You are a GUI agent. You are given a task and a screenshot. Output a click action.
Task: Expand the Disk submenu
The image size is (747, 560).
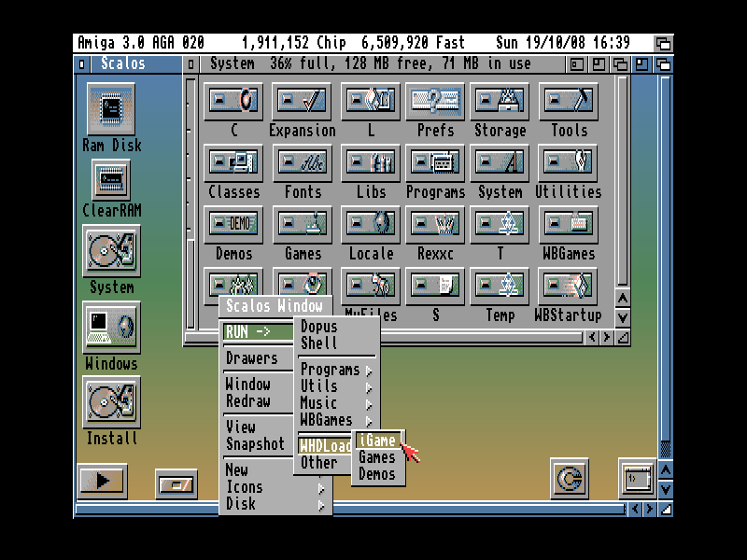(x=275, y=504)
